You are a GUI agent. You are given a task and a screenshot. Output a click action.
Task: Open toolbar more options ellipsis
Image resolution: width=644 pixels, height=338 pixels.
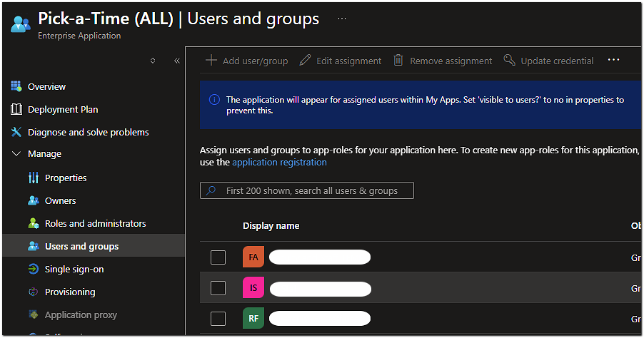[613, 61]
